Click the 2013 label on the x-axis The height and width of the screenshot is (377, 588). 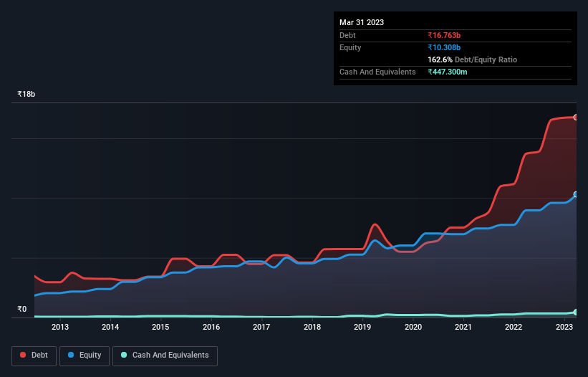coord(60,328)
